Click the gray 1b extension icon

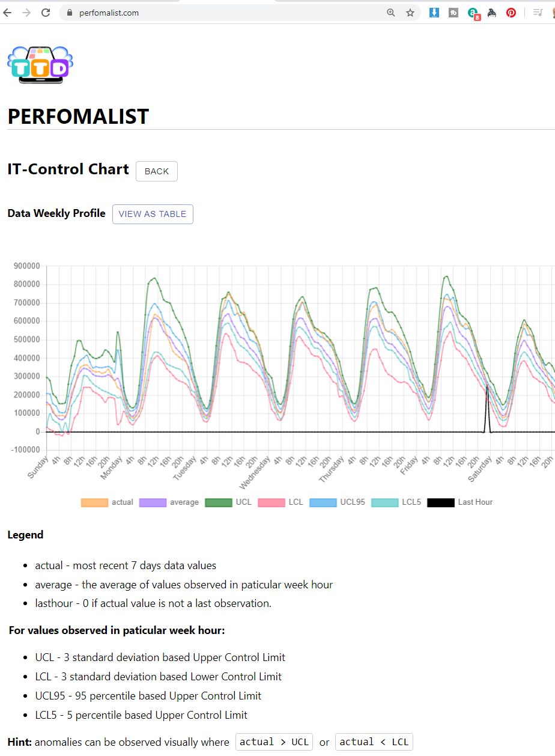(x=453, y=13)
